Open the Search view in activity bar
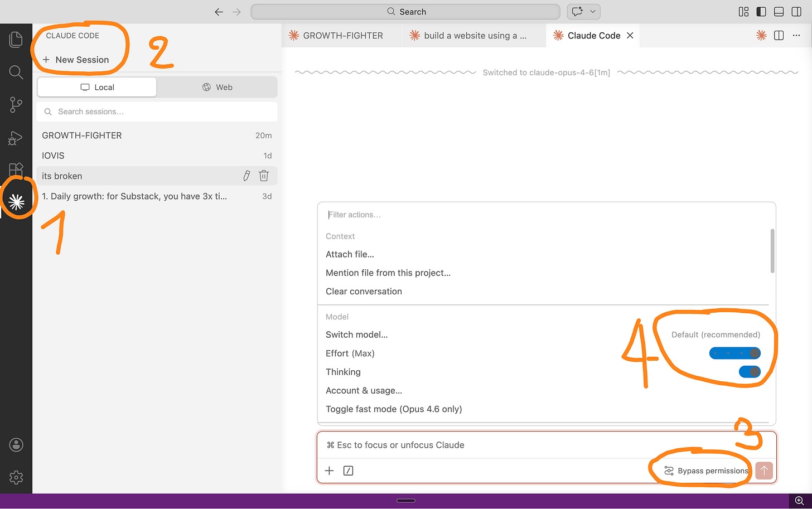This screenshot has height=509, width=812. [16, 72]
